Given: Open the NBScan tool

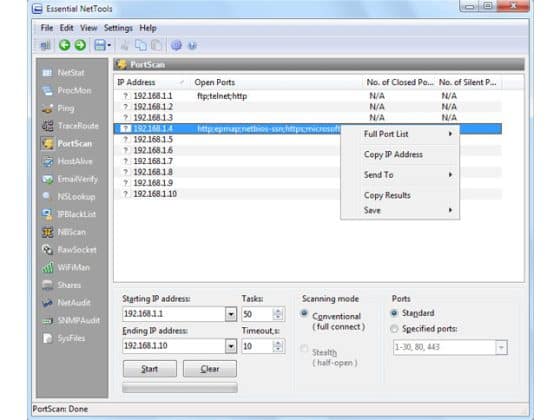Looking at the screenshot, I should pyautogui.click(x=64, y=232).
